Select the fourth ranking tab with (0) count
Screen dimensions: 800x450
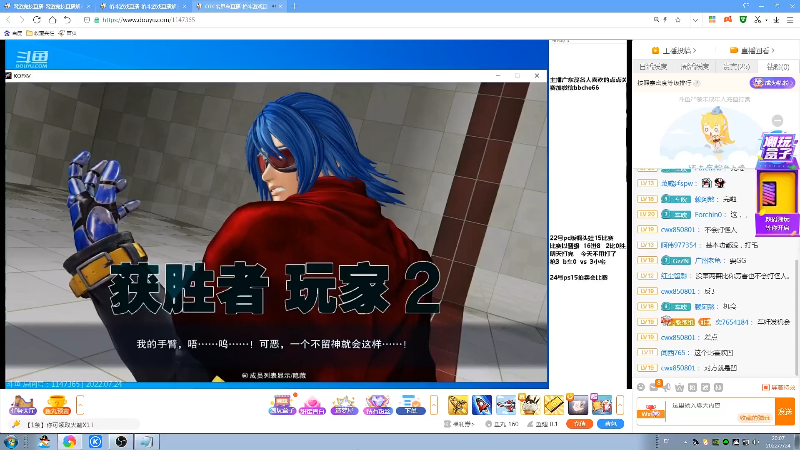click(x=778, y=67)
